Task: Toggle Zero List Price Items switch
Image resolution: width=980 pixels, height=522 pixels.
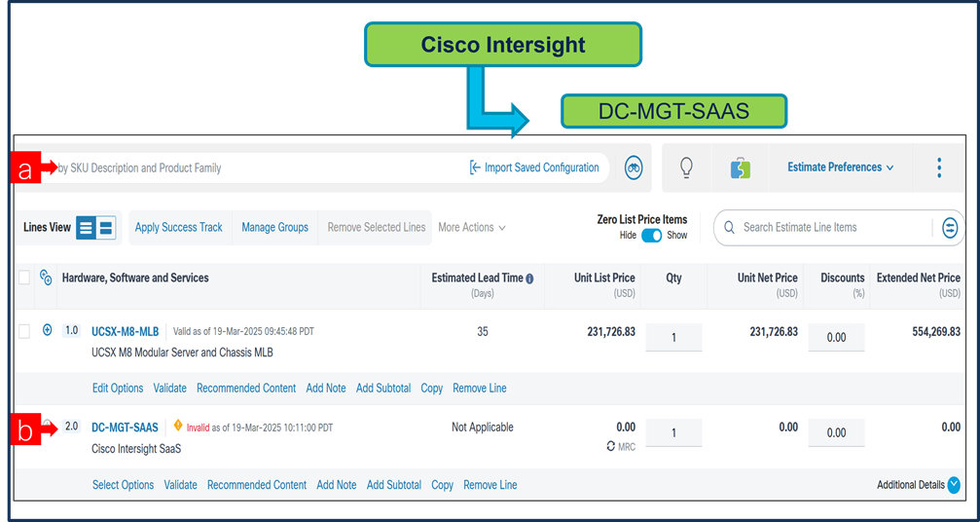Action: point(652,236)
